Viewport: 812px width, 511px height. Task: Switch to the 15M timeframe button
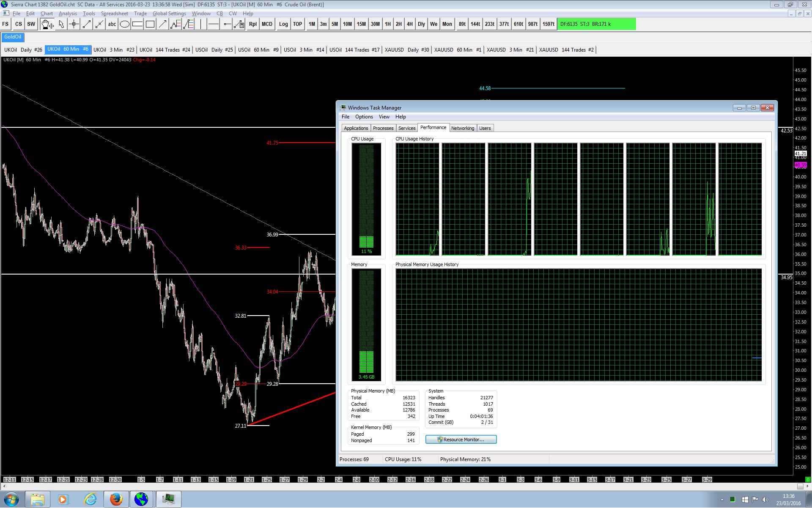coord(361,24)
